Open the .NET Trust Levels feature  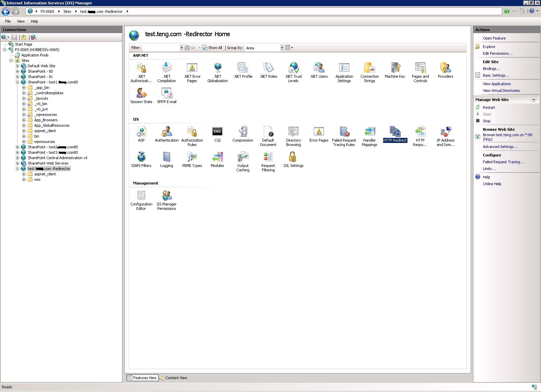coord(293,72)
